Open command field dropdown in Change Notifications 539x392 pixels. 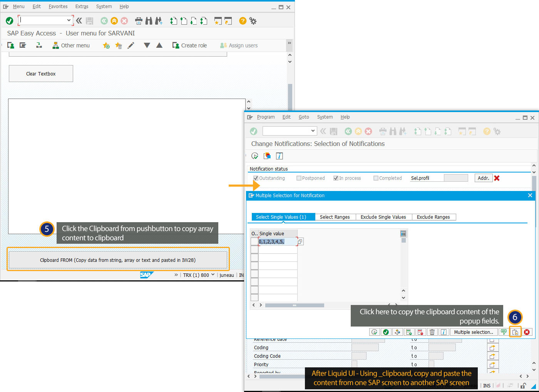313,131
